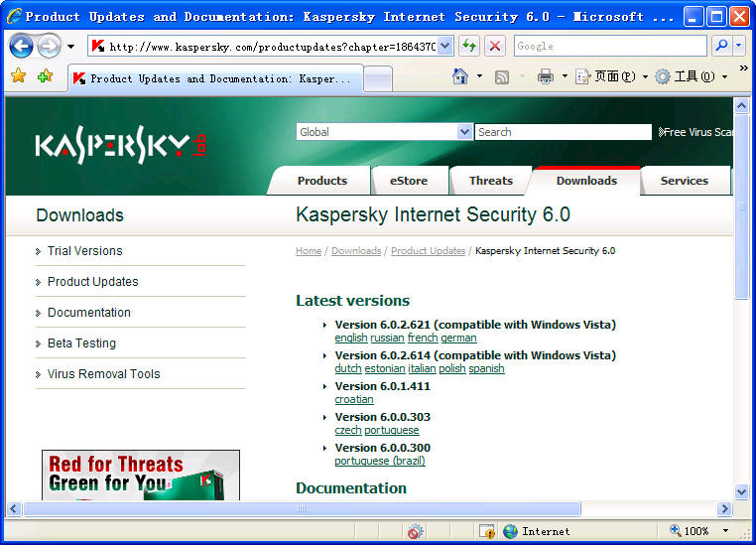The height and width of the screenshot is (545, 756).
Task: Click the RSS feeds icon
Action: (x=502, y=76)
